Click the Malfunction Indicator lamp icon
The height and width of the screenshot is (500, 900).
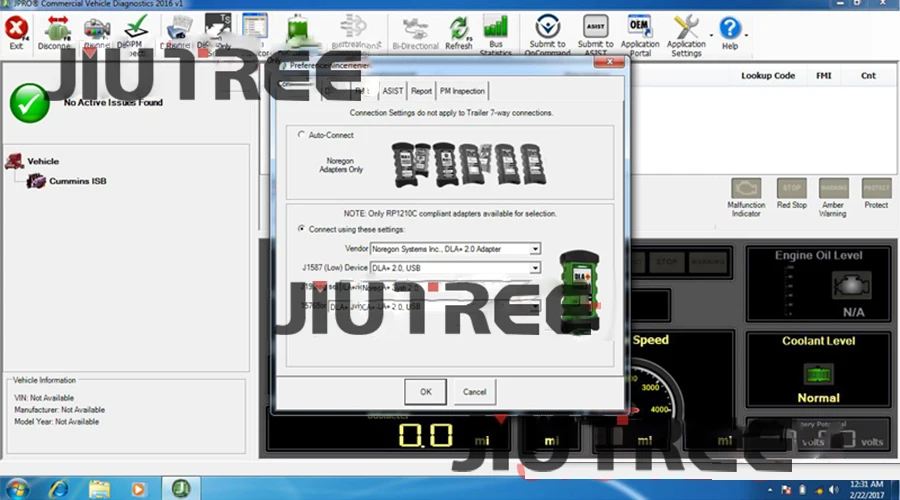[746, 188]
